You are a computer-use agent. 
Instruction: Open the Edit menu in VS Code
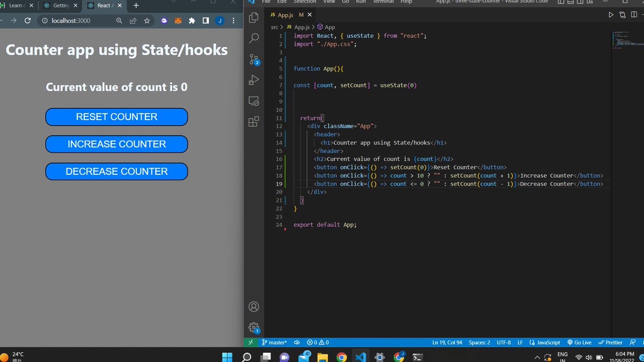(282, 2)
